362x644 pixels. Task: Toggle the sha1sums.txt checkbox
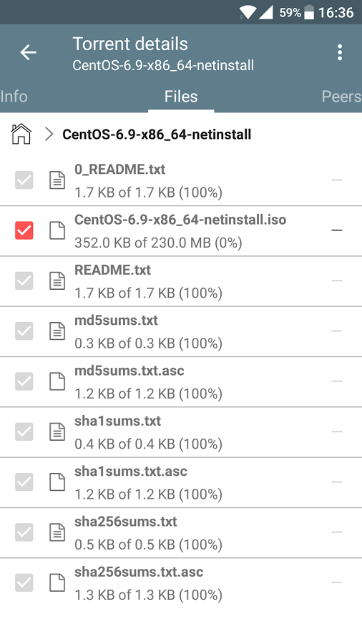pos(24,431)
